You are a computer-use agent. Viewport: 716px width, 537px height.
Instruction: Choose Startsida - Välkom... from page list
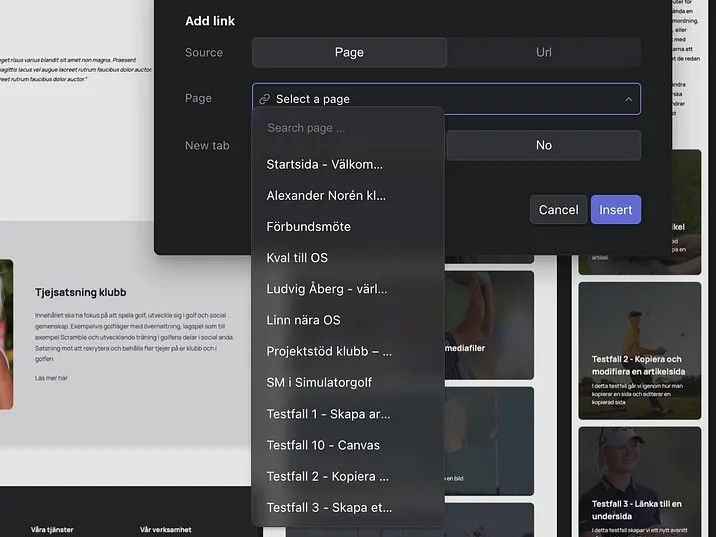click(325, 164)
